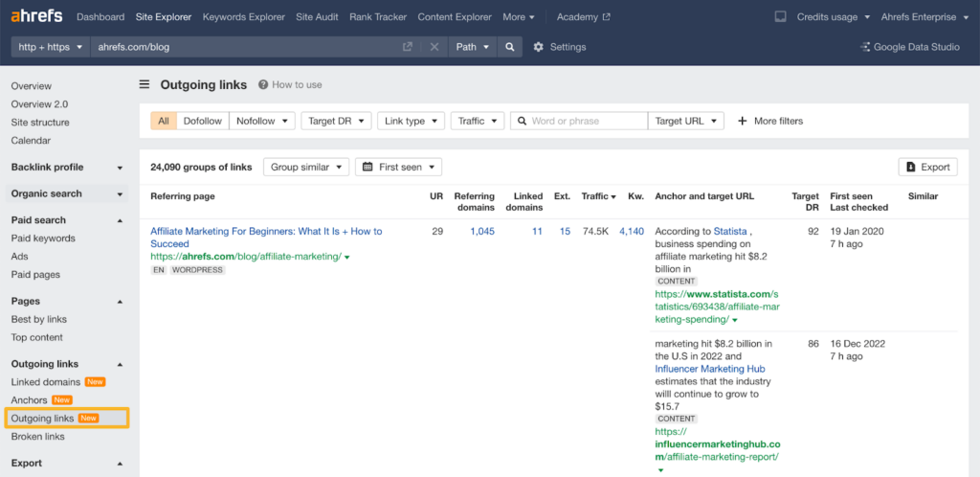Open the http + https protocol dropdown
The height and width of the screenshot is (477, 980).
point(51,47)
